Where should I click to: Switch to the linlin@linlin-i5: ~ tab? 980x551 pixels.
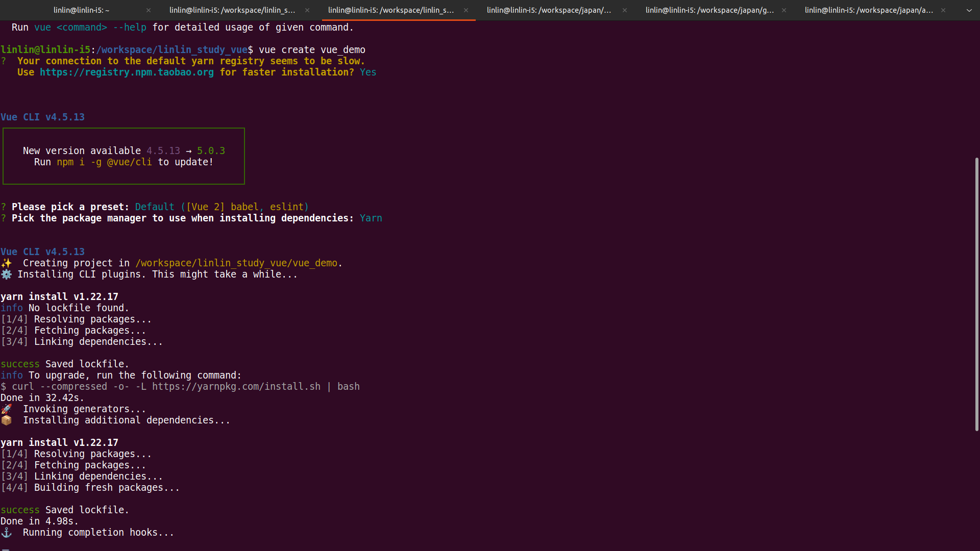(82, 10)
